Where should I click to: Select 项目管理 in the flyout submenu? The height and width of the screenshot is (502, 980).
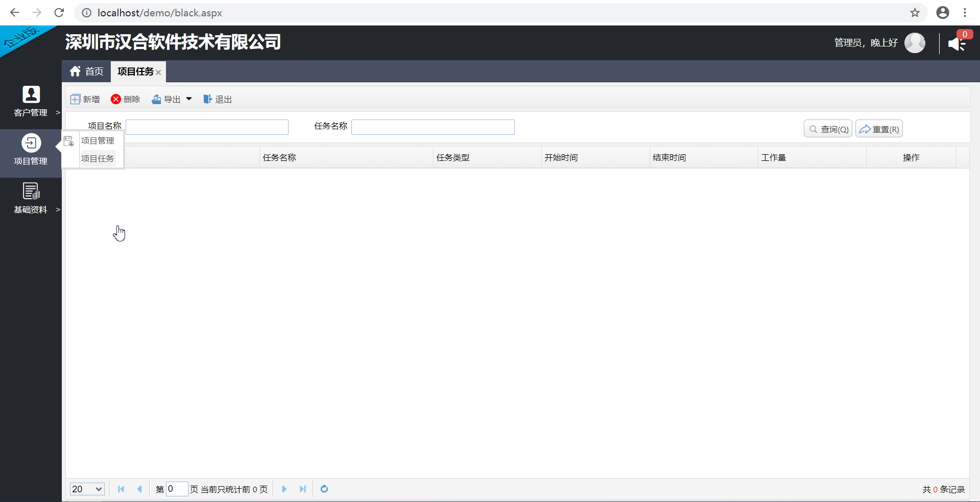[x=98, y=141]
